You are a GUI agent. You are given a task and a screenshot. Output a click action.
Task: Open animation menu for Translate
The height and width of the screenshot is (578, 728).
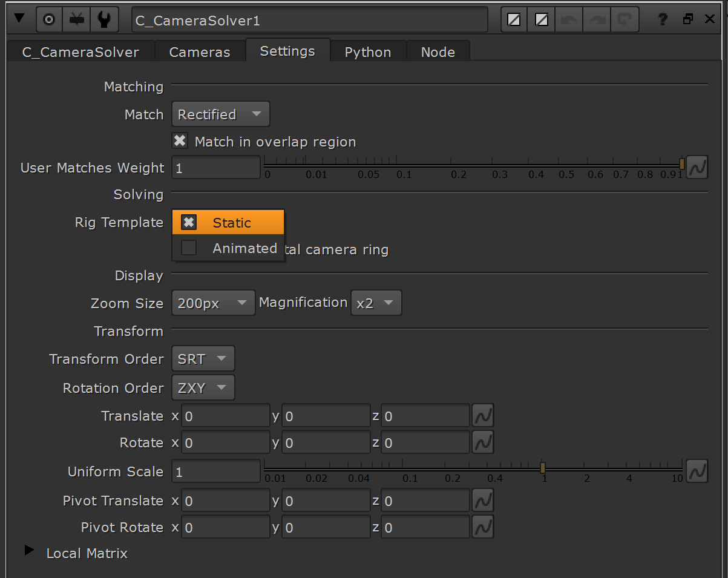[x=483, y=416]
